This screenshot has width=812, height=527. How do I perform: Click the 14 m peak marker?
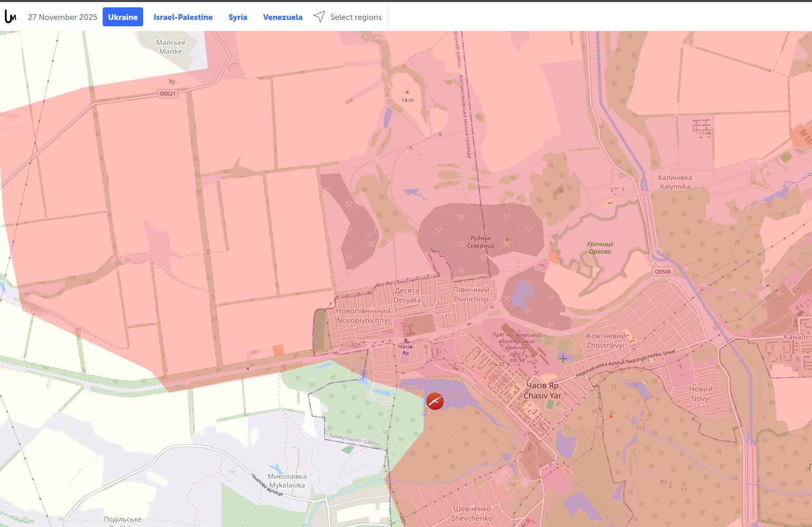pyautogui.click(x=407, y=96)
